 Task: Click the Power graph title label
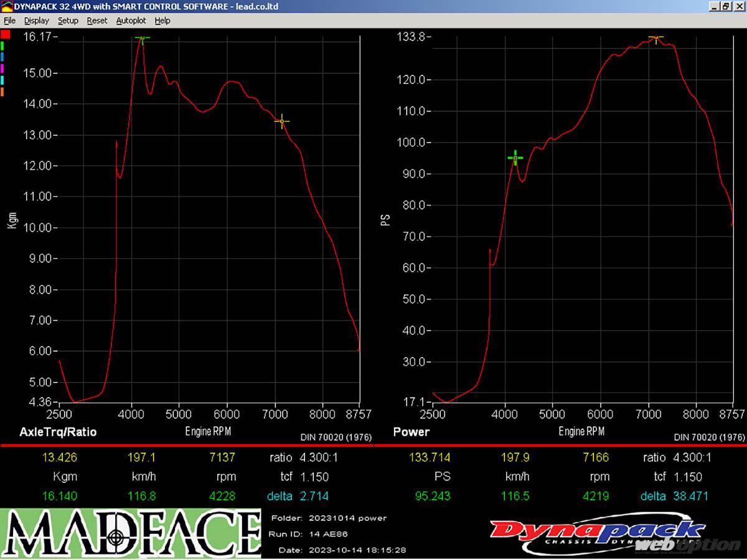411,432
